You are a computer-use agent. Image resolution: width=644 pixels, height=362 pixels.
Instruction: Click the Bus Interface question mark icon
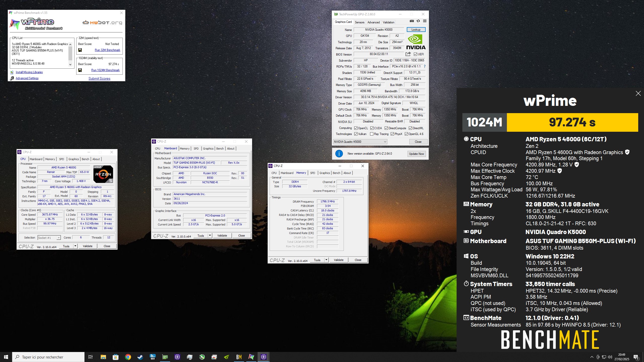coord(425,66)
